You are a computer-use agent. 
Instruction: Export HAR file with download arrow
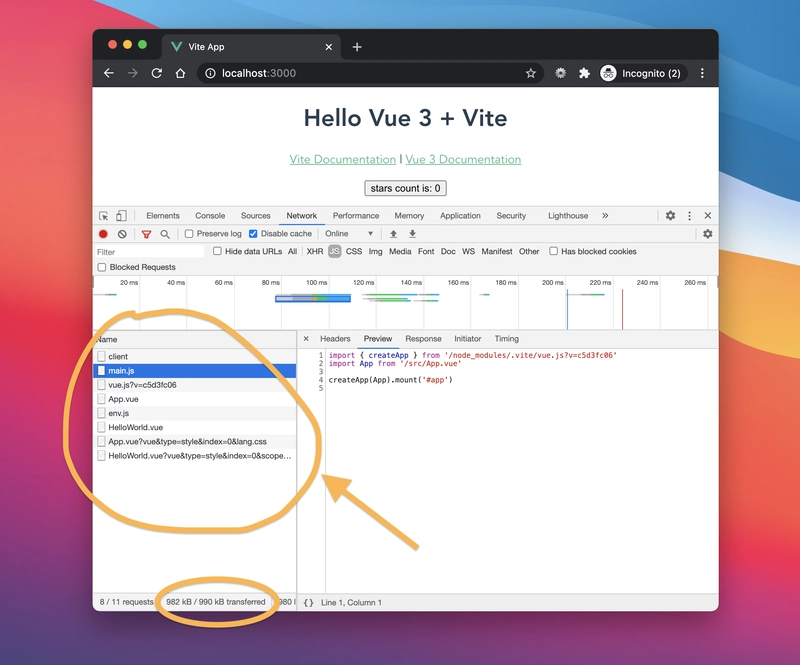click(x=412, y=234)
